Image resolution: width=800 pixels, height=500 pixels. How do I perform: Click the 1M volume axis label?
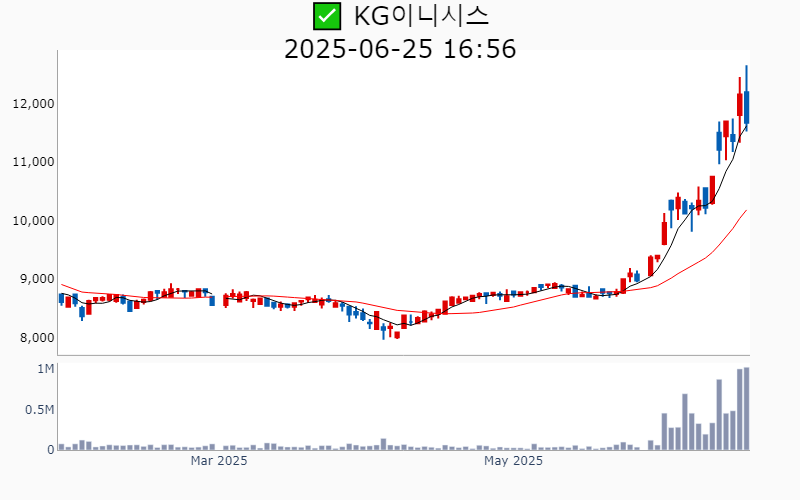[45, 369]
